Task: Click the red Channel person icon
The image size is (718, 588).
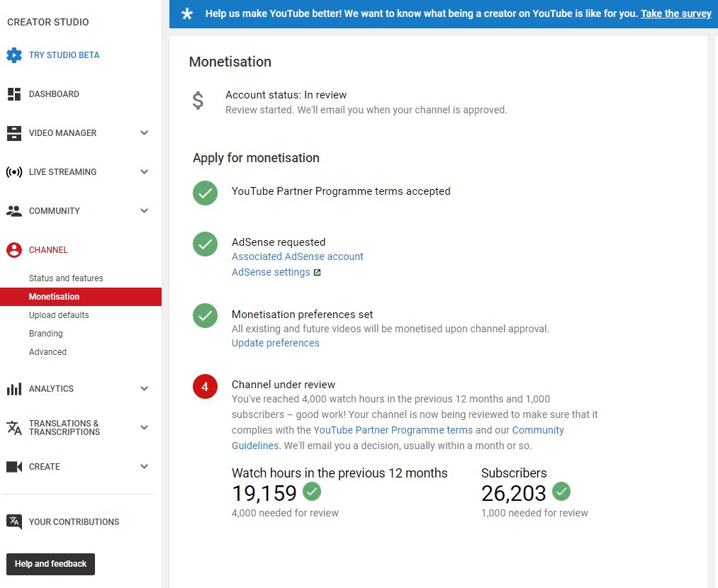Action: [14, 250]
